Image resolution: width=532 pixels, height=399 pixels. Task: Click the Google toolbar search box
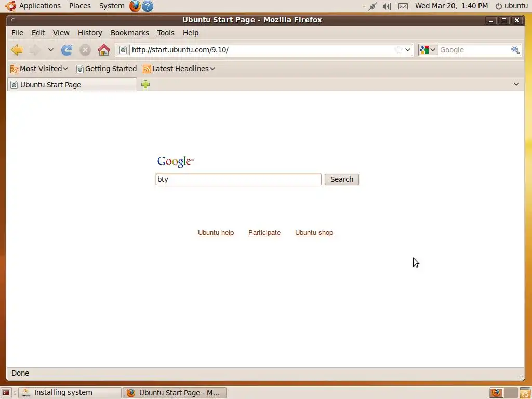click(474, 50)
